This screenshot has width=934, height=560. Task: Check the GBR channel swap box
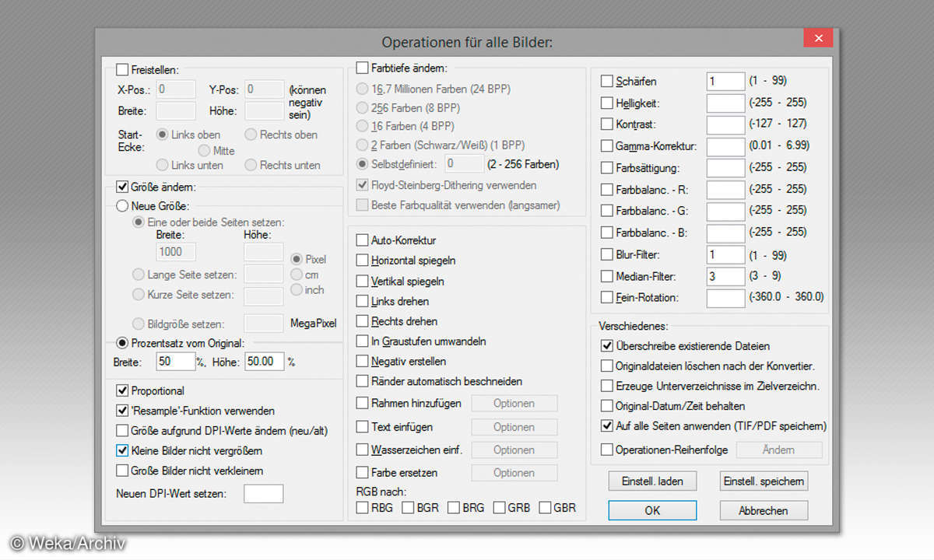545,508
